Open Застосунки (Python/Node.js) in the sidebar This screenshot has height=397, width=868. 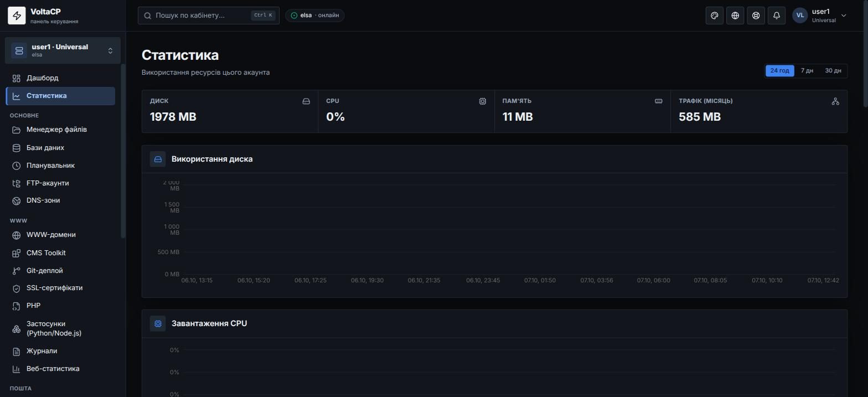tap(60, 328)
